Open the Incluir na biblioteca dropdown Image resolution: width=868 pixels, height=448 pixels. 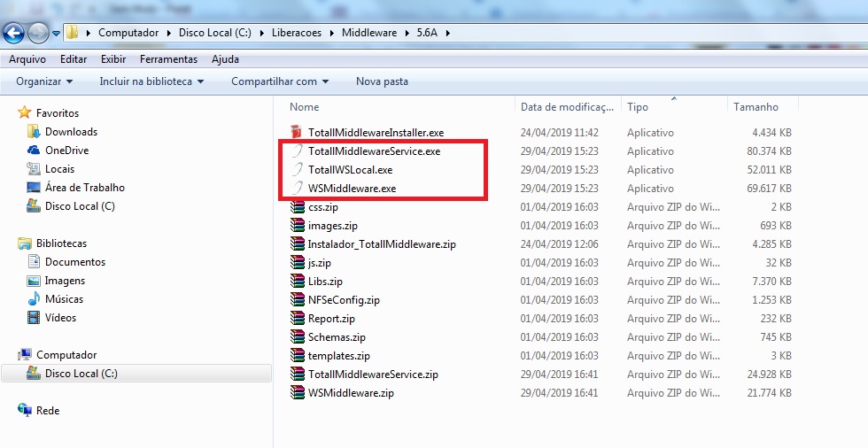coord(151,81)
